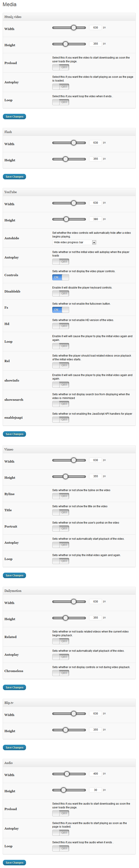Enable Html5 video Autoplay switch
The width and height of the screenshot is (139, 868).
click(61, 87)
